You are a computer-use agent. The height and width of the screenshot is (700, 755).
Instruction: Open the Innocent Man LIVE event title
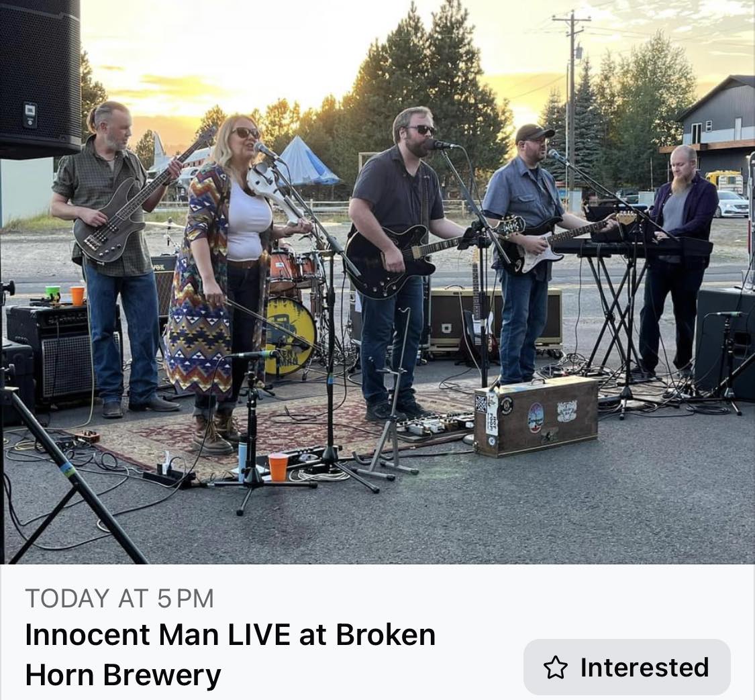click(x=230, y=654)
